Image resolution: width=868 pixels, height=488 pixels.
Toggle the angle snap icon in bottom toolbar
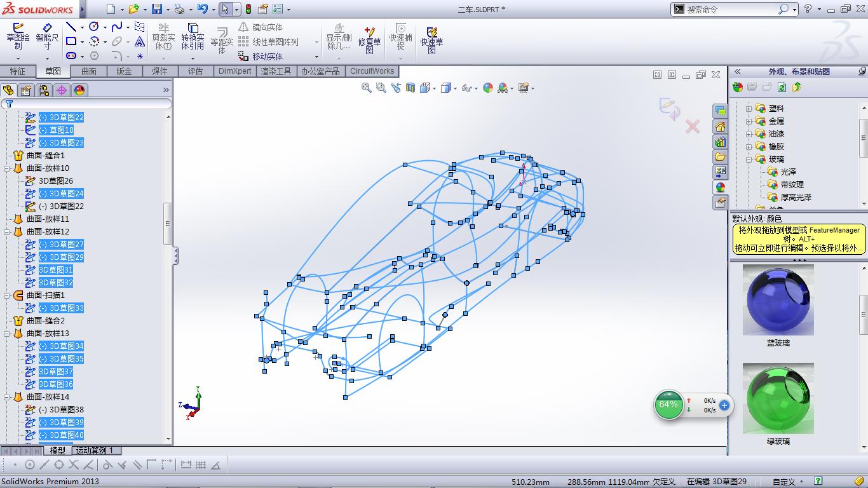(x=215, y=465)
